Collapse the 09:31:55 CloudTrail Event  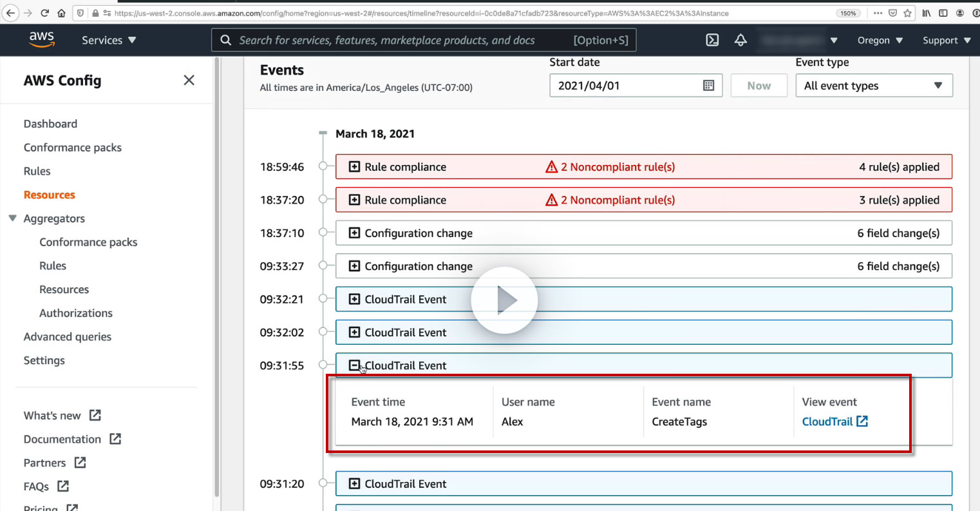354,365
